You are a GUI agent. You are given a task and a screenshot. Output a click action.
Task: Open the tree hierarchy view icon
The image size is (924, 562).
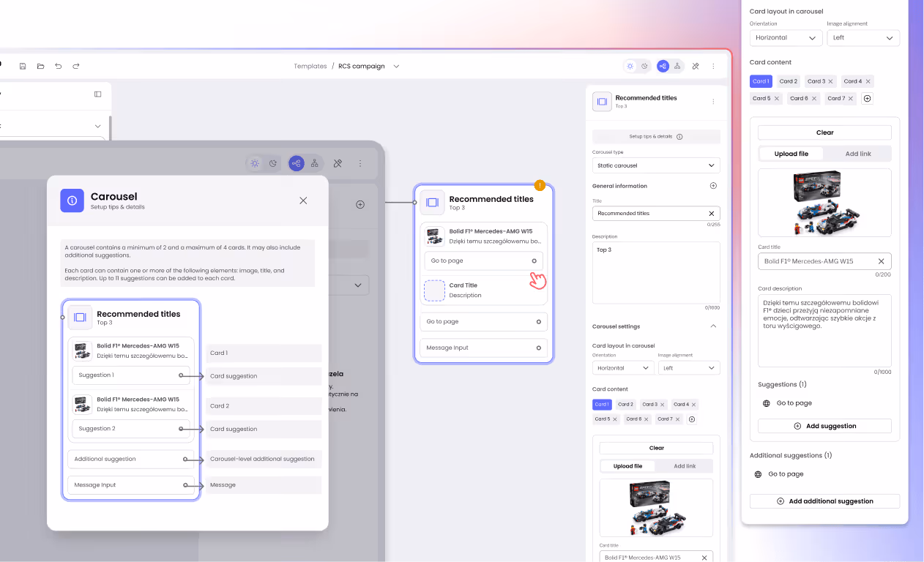point(678,66)
